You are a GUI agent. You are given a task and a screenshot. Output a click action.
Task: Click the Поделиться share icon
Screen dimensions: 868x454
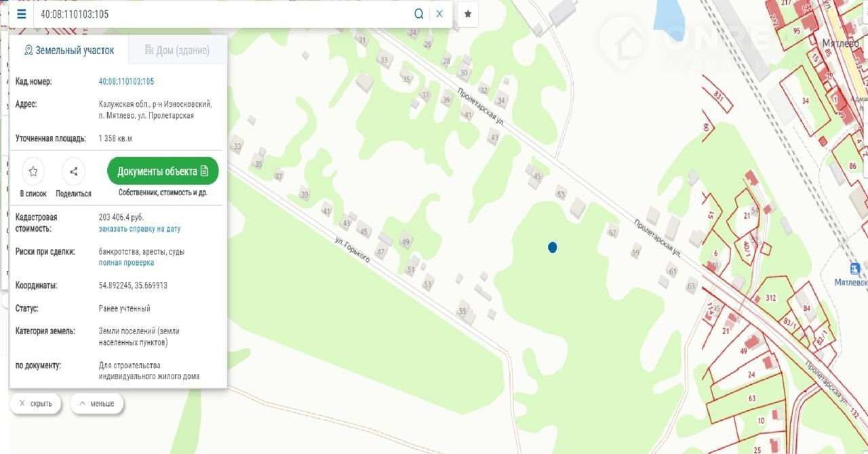pyautogui.click(x=73, y=171)
